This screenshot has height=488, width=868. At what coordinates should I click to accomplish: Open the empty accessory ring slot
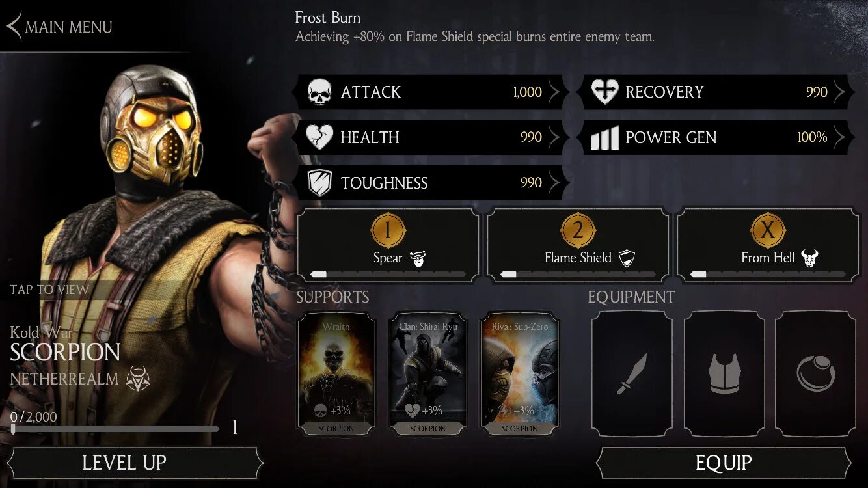pyautogui.click(x=816, y=373)
